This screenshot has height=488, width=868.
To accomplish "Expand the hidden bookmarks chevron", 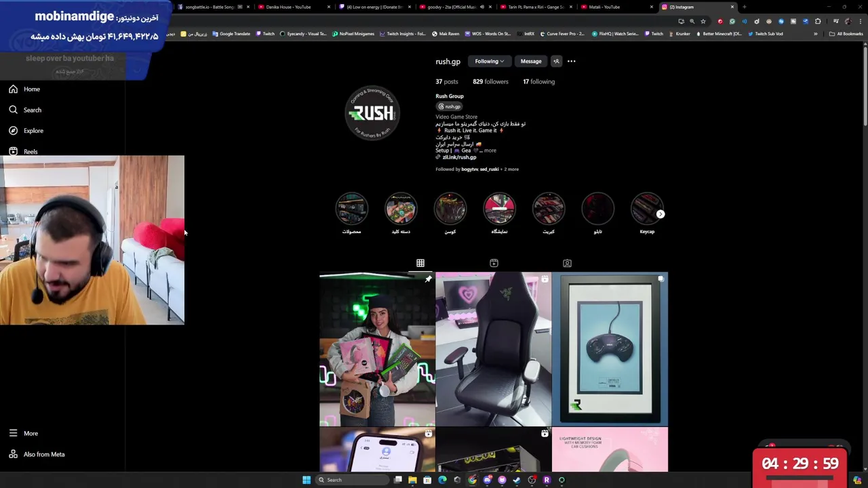I will pyautogui.click(x=816, y=34).
